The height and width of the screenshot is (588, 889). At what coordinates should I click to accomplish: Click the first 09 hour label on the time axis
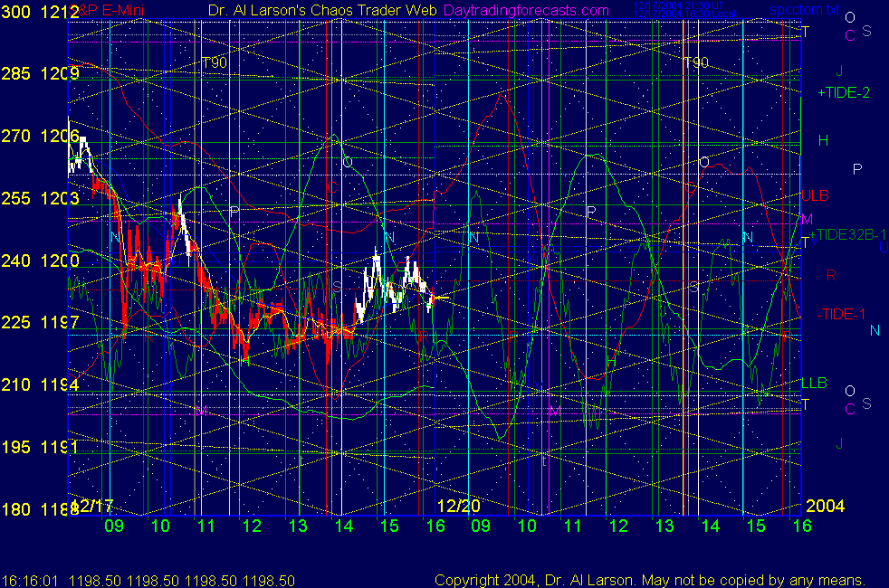tap(114, 526)
